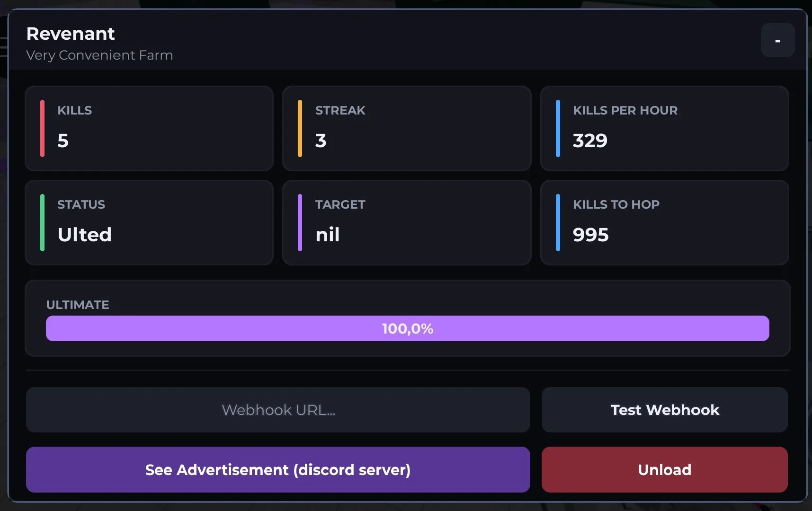Open See Advertisement discord server button
The height and width of the screenshot is (511, 812).
(278, 470)
